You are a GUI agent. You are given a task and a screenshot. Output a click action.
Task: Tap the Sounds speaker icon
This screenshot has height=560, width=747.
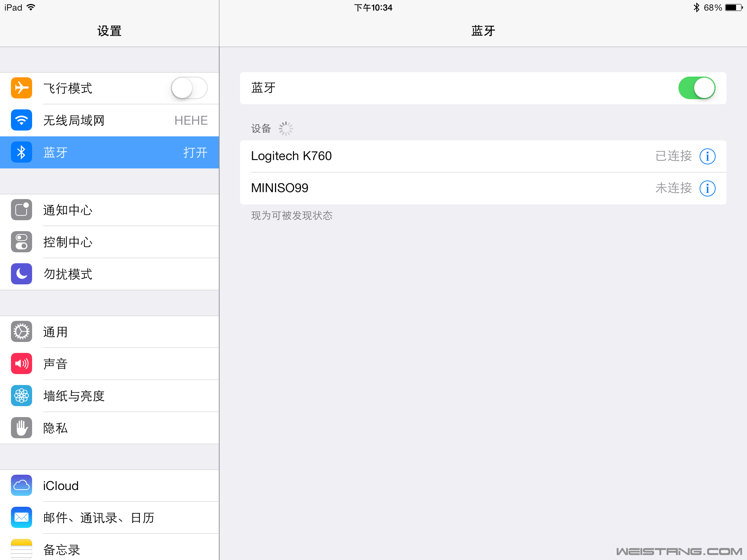(x=22, y=363)
